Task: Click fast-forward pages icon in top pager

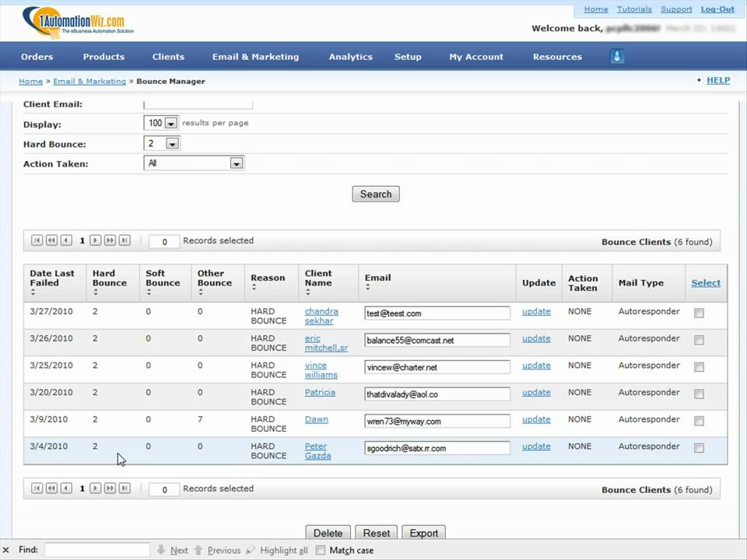Action: pyautogui.click(x=110, y=240)
